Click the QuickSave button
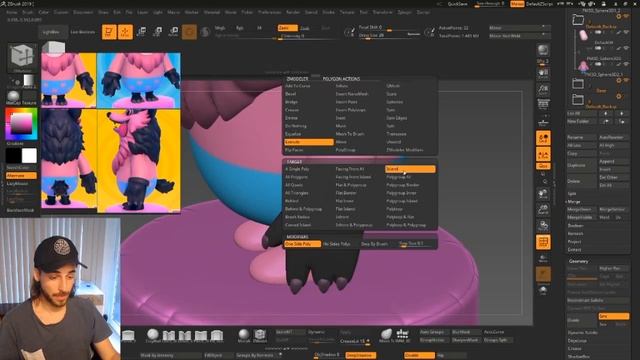640x360 pixels. tap(458, 4)
